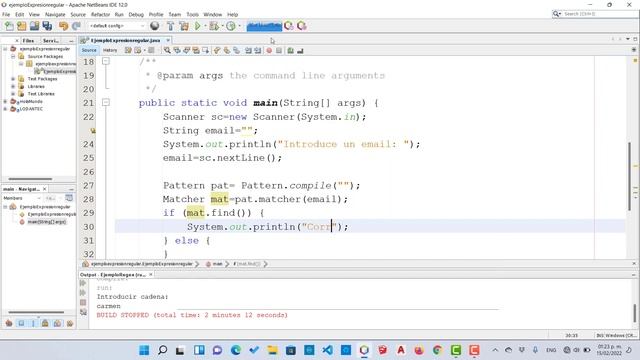Screen dimensions: 640x360
Task: Click the Profile Project clock icon
Action: click(x=231, y=26)
